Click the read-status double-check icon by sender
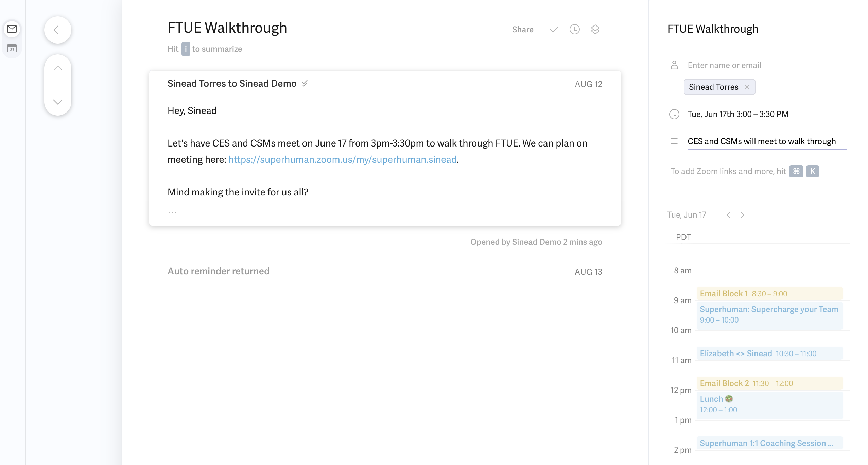The height and width of the screenshot is (465, 868). [x=305, y=83]
